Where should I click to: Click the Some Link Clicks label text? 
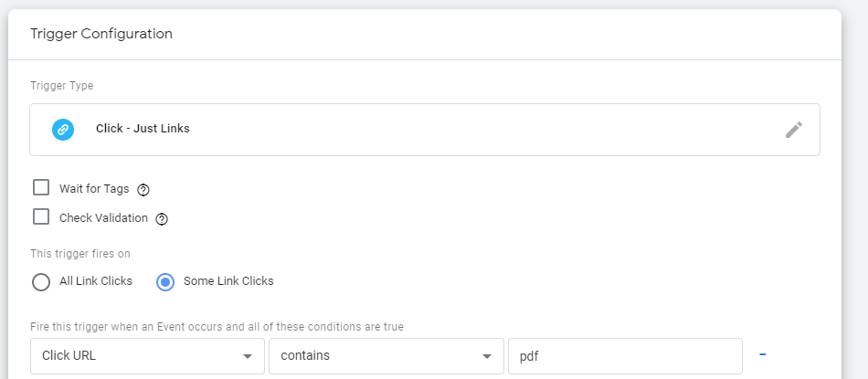(x=228, y=281)
